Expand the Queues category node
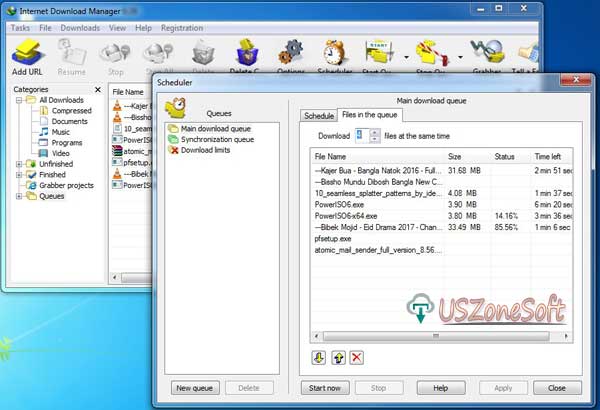The width and height of the screenshot is (600, 410). click(19, 196)
